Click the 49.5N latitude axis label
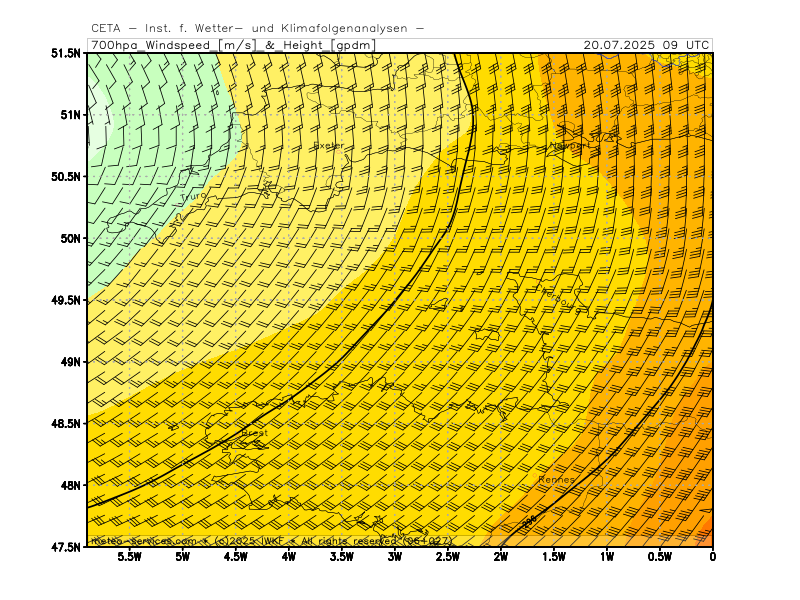The height and width of the screenshot is (600, 800). (66, 300)
